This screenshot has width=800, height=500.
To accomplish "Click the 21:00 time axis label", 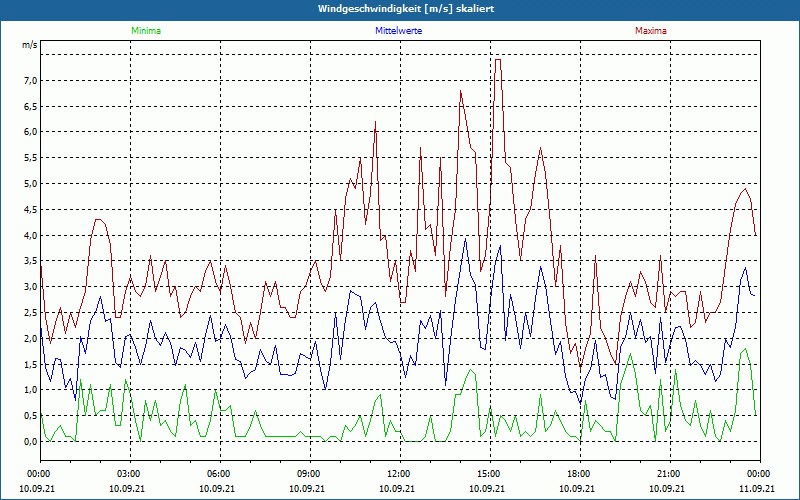I will tap(670, 474).
